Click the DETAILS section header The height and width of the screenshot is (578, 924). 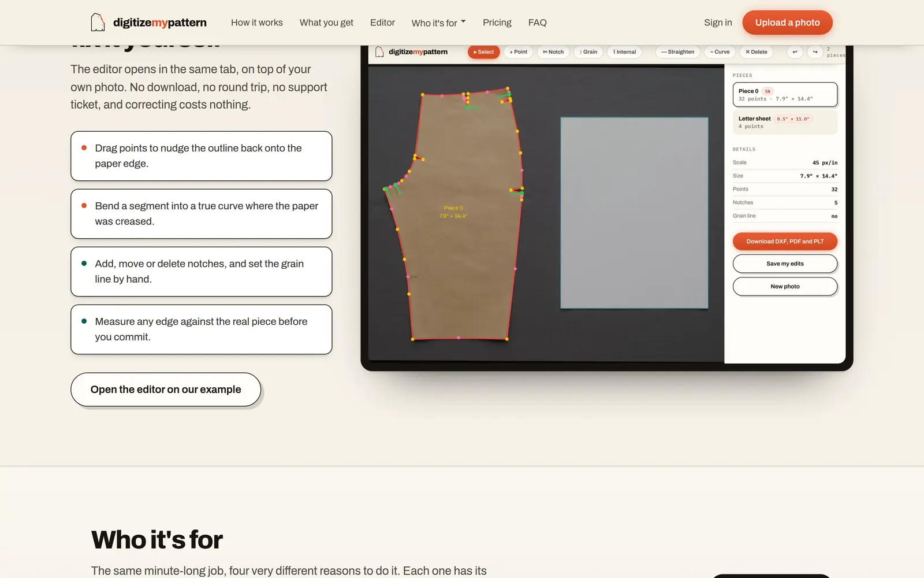744,149
